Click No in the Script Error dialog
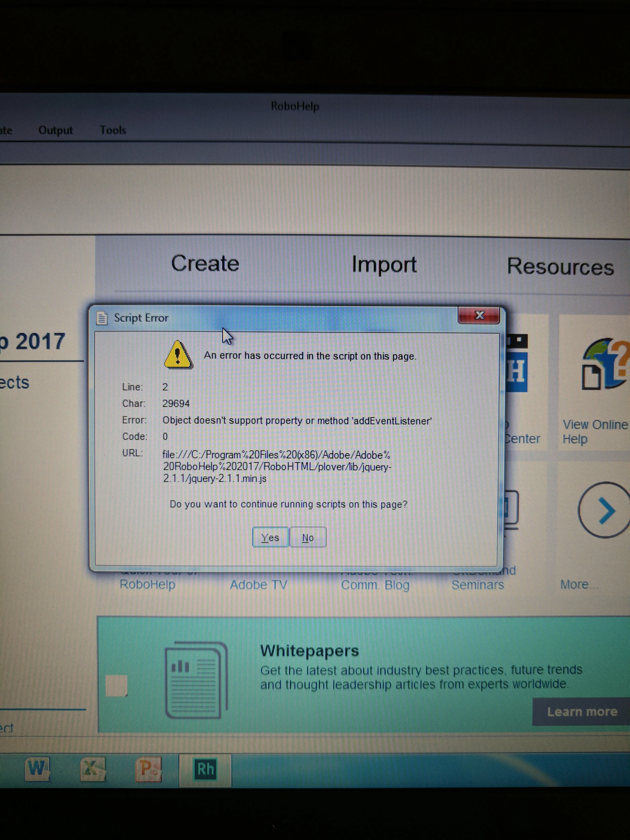 308,537
